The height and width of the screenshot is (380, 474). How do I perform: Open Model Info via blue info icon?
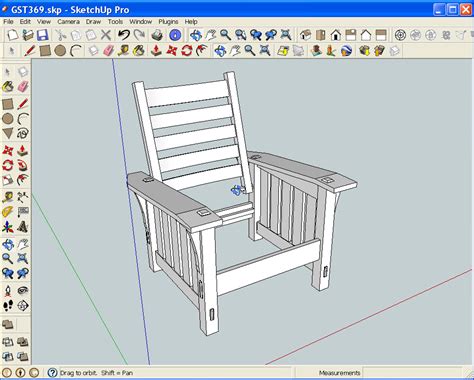[x=175, y=35]
